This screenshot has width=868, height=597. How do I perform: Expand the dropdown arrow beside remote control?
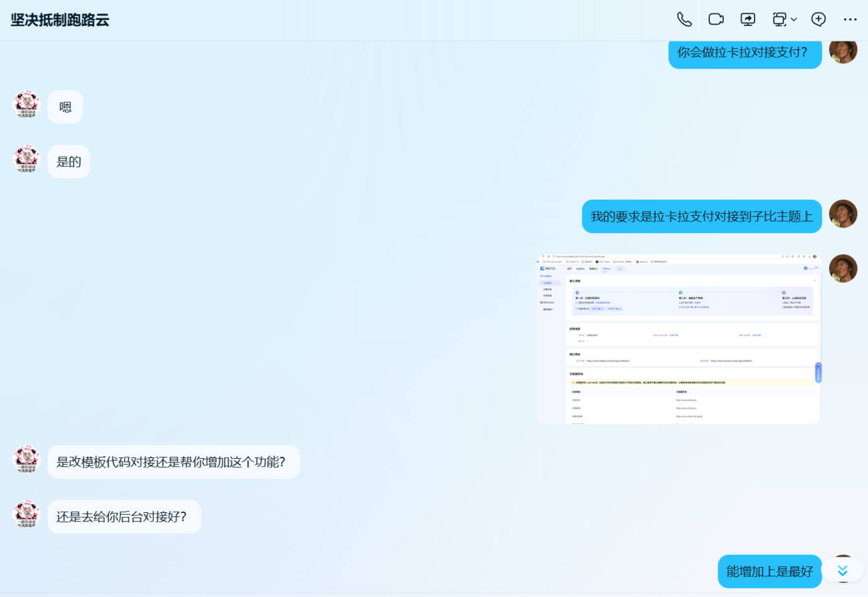tap(794, 20)
